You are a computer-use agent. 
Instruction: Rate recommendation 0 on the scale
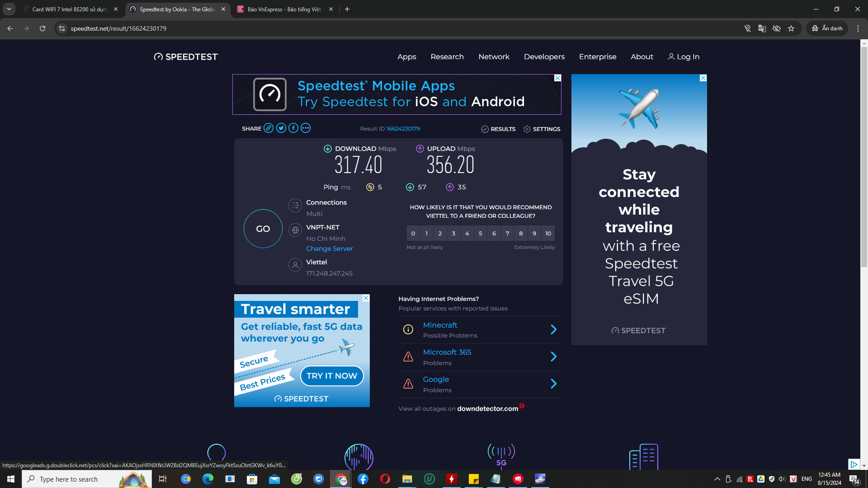point(413,234)
